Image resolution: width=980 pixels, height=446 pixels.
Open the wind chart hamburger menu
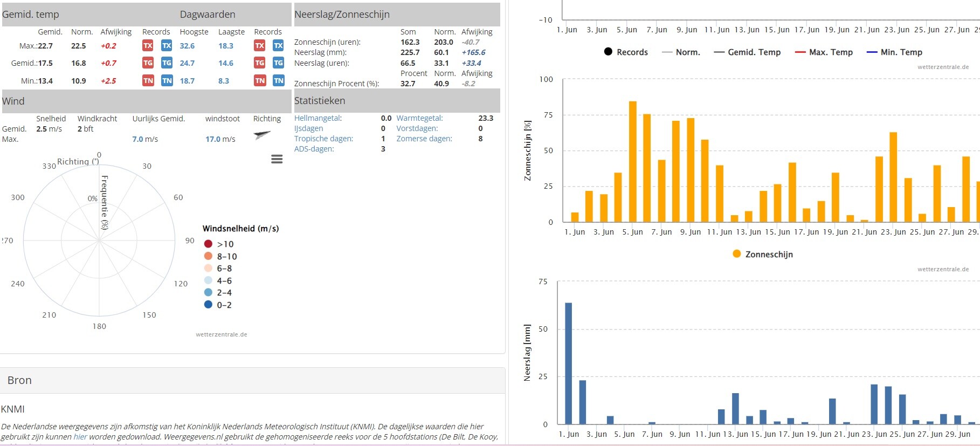point(277,159)
